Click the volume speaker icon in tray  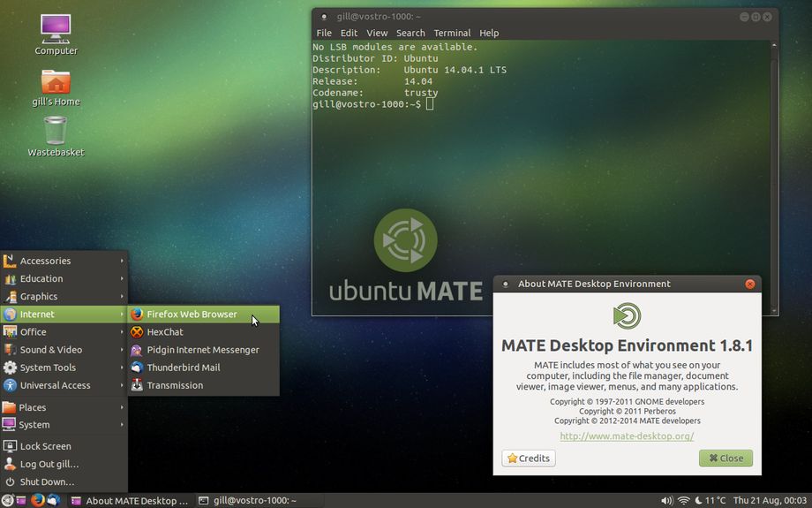click(666, 501)
